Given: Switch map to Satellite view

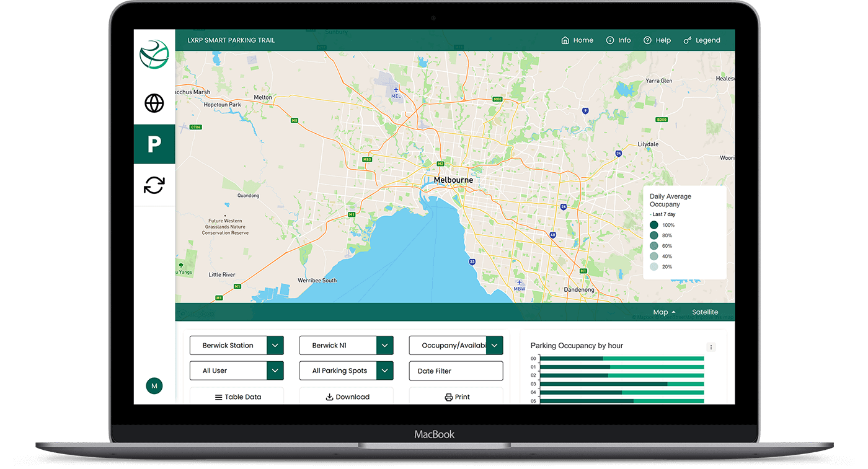Looking at the screenshot, I should point(705,312).
